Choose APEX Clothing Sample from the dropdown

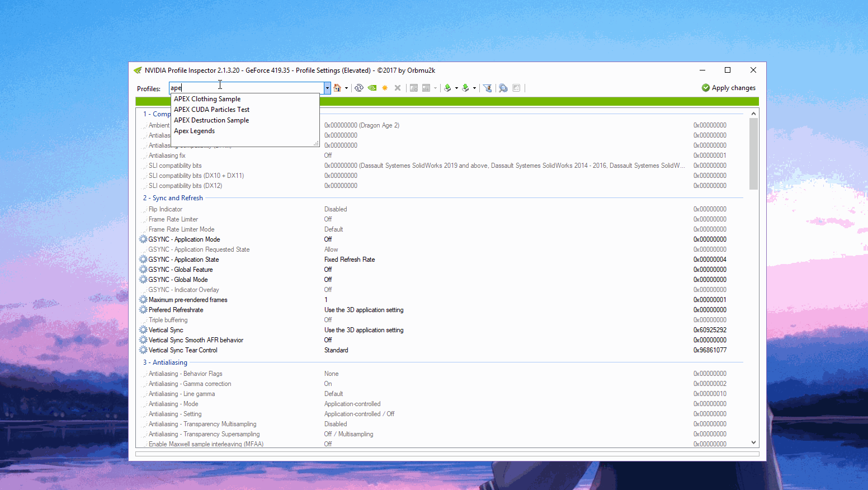tap(207, 98)
